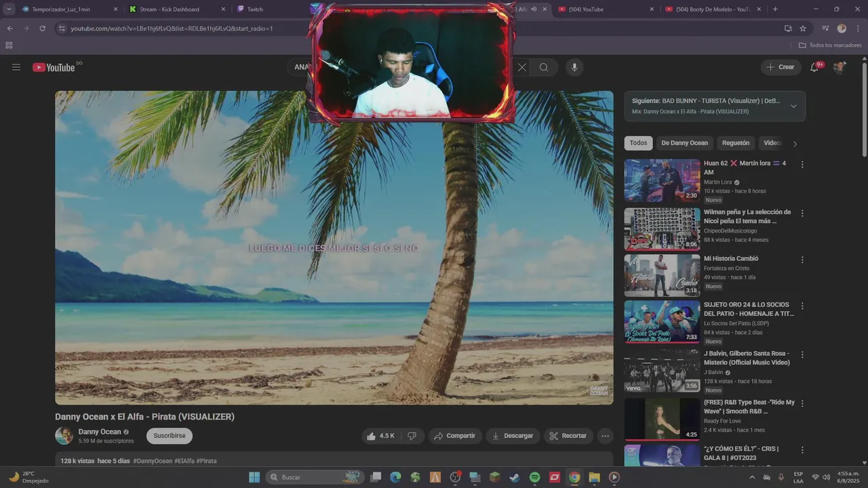868x488 pixels.
Task: Open the Huan 62 Martín lora thumbnail
Action: click(662, 180)
